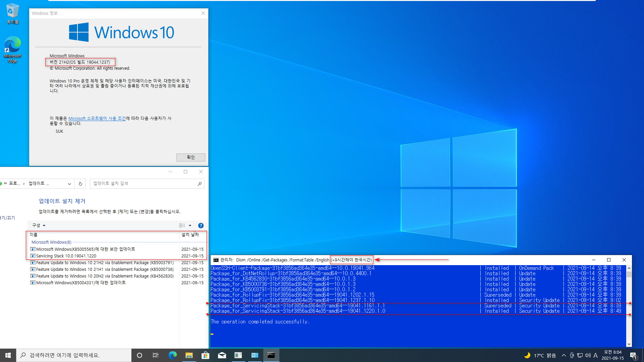Open the Recycle Bin desktop icon
644x362 pixels.
pos(13,13)
